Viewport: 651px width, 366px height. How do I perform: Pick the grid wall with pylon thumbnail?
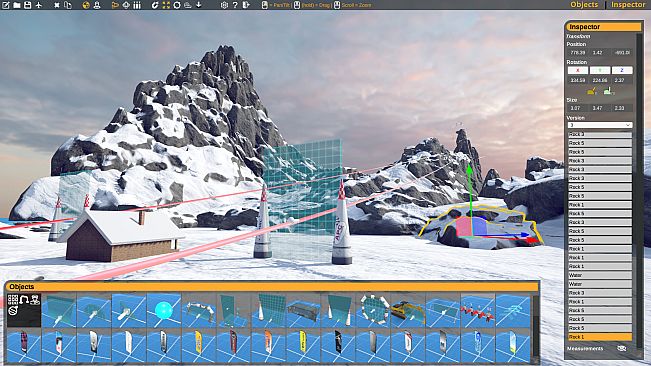pyautogui.click(x=268, y=310)
